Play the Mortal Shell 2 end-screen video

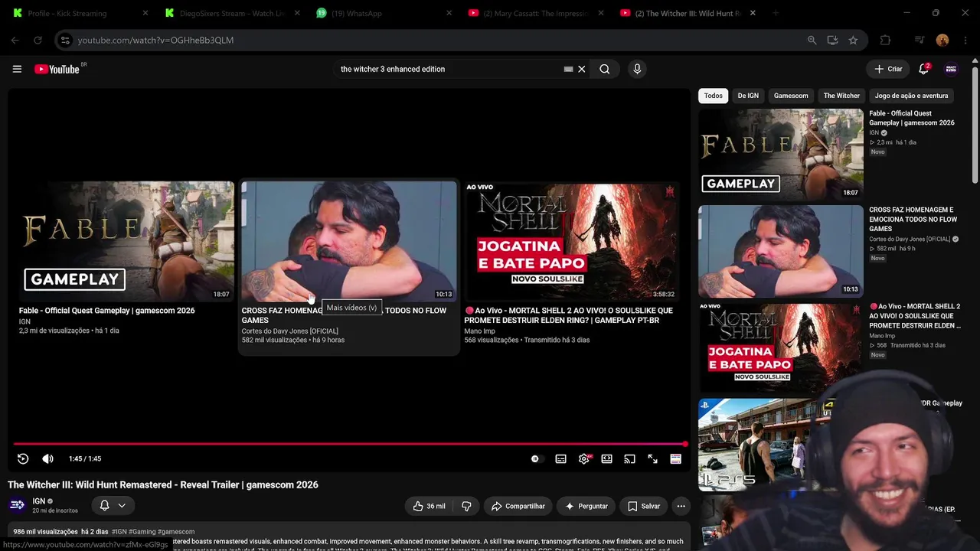(x=571, y=242)
